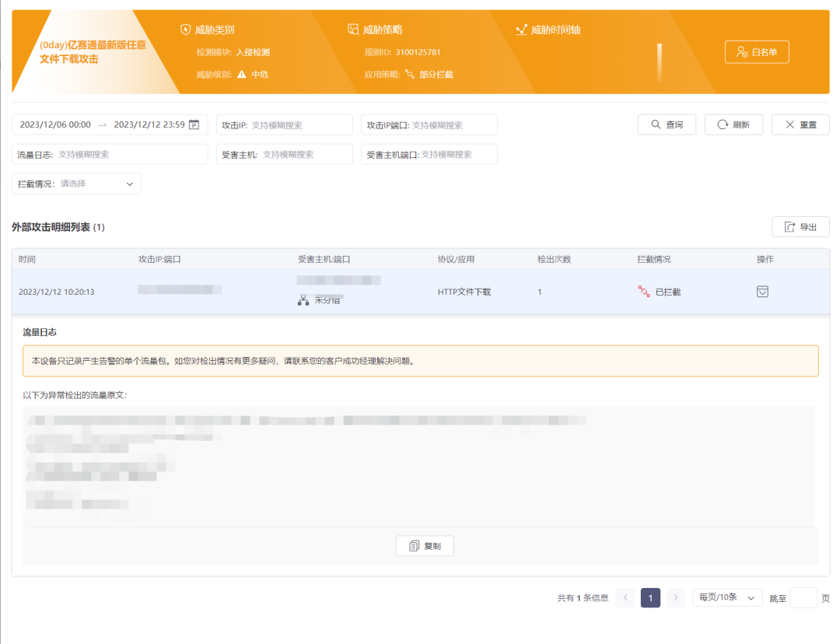Click the shield icon beside 威胁类别
Viewport: 840px width, 644px height.
[x=185, y=30]
